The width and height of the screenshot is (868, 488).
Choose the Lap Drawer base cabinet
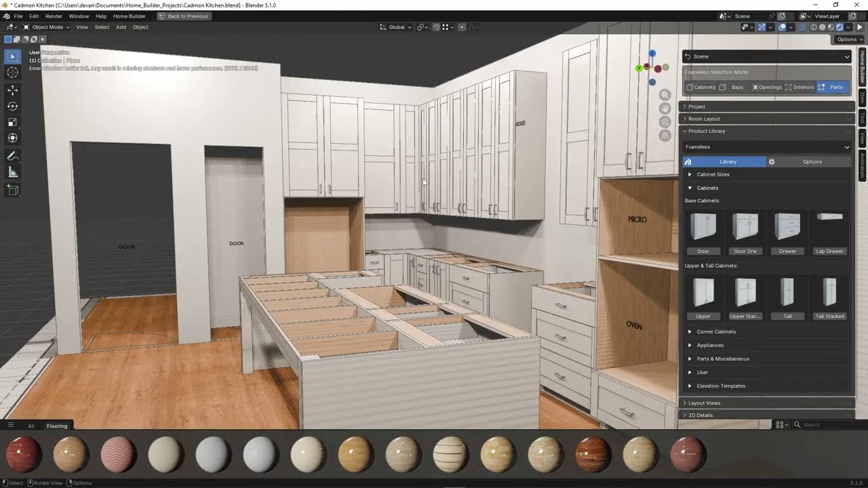829,232
